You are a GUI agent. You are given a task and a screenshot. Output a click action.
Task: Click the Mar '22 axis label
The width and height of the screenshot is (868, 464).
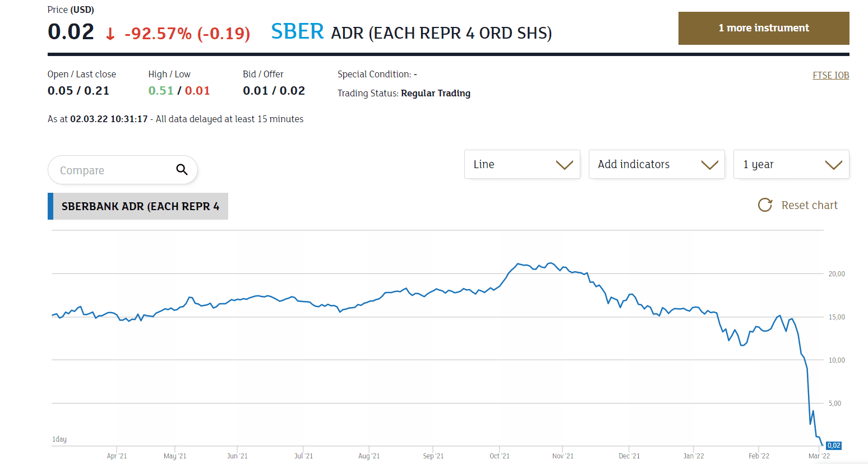coord(819,456)
